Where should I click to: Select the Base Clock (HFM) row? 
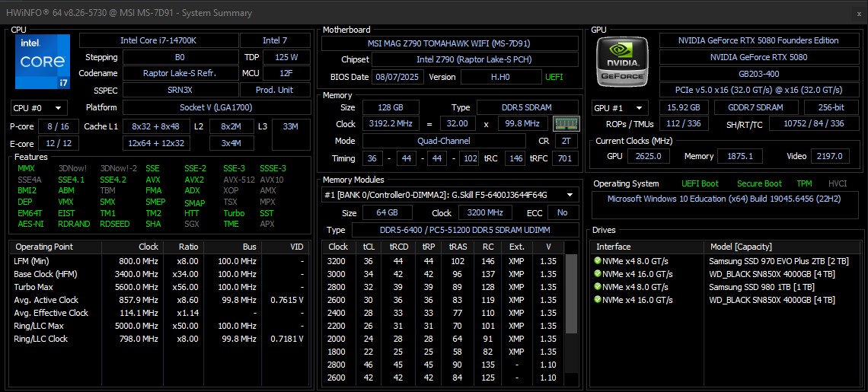click(x=159, y=274)
